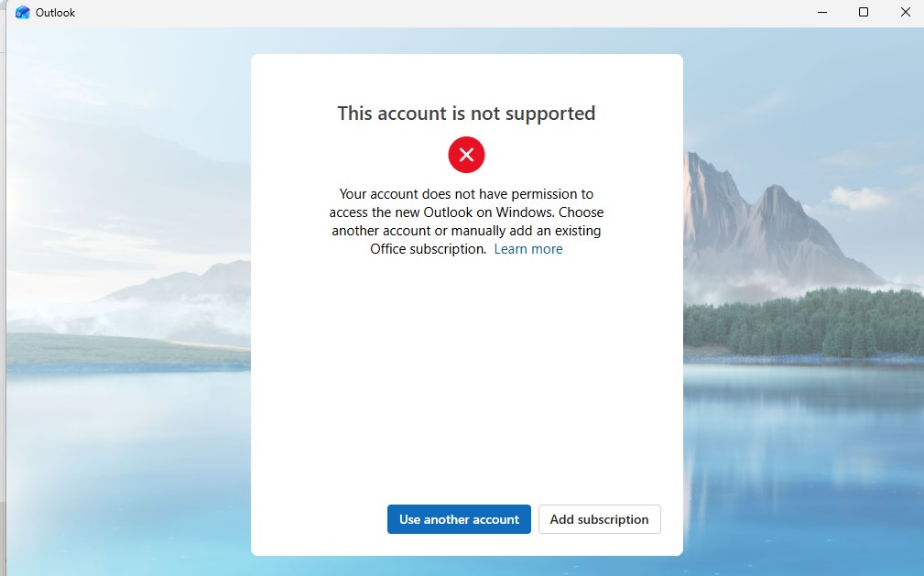This screenshot has height=576, width=924.
Task: Choose Use another account
Action: [x=459, y=519]
